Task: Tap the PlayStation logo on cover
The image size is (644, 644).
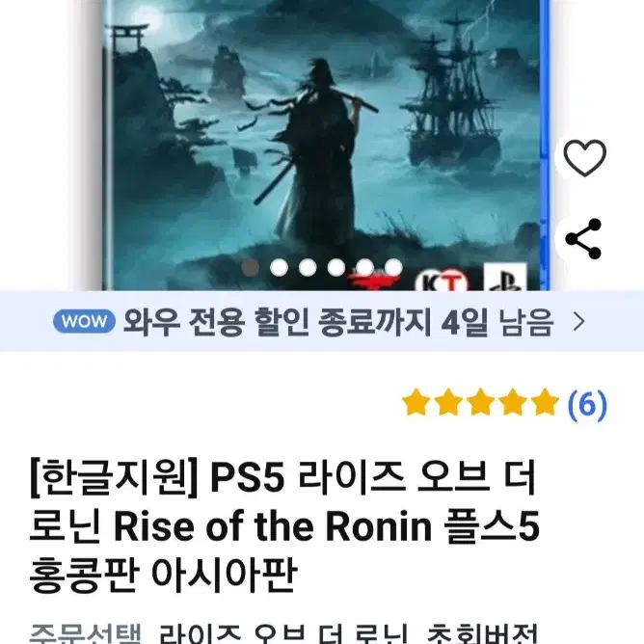Action: (505, 277)
